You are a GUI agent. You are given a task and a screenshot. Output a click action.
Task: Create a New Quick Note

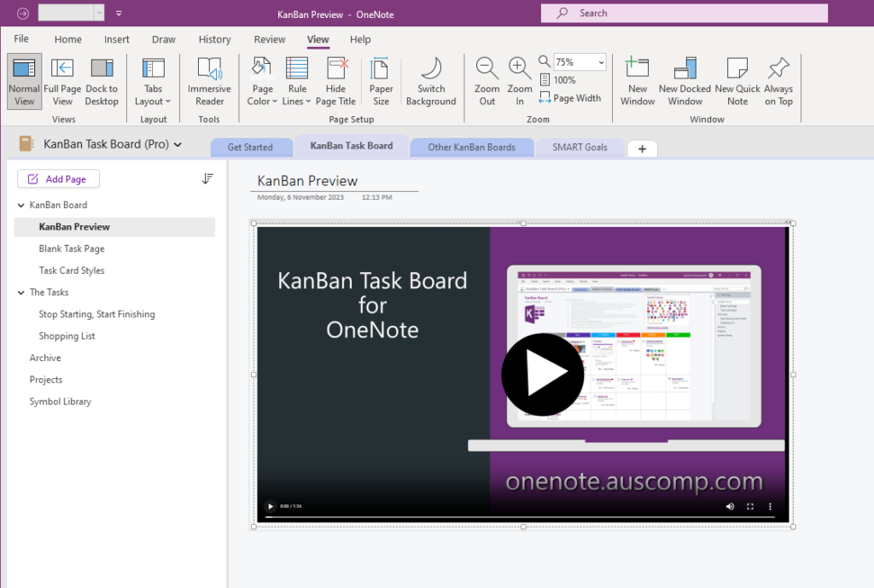coord(735,81)
